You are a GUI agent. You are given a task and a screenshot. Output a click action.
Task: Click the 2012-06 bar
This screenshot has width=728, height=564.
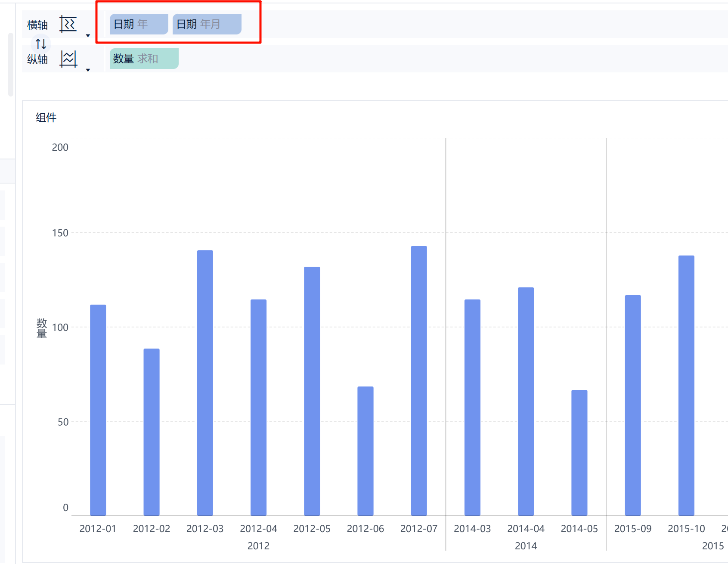[366, 451]
